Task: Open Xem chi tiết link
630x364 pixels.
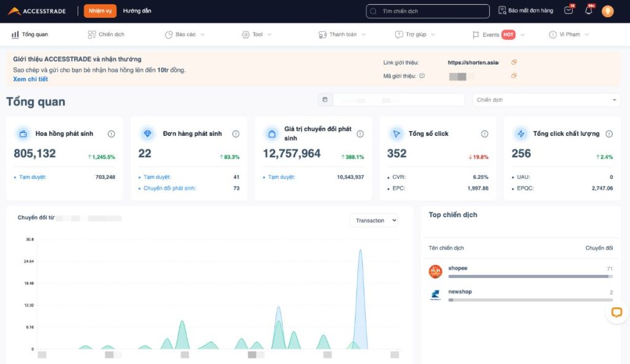Action: coord(30,79)
